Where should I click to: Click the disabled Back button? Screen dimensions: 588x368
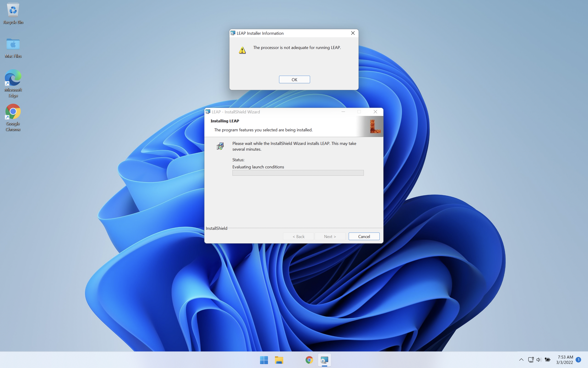click(298, 236)
